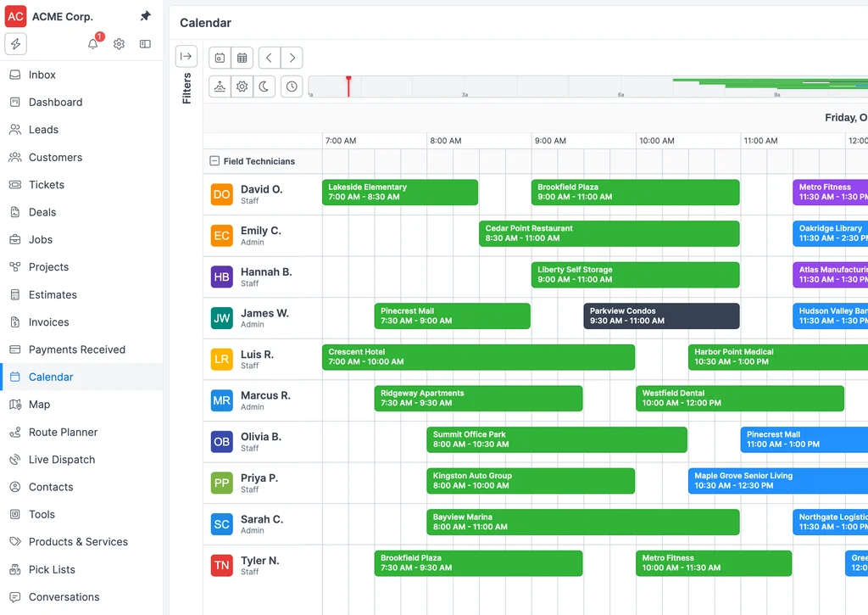This screenshot has height=615, width=868.
Task: Open blue Maple Grove Senior Living event
Action: (778, 481)
